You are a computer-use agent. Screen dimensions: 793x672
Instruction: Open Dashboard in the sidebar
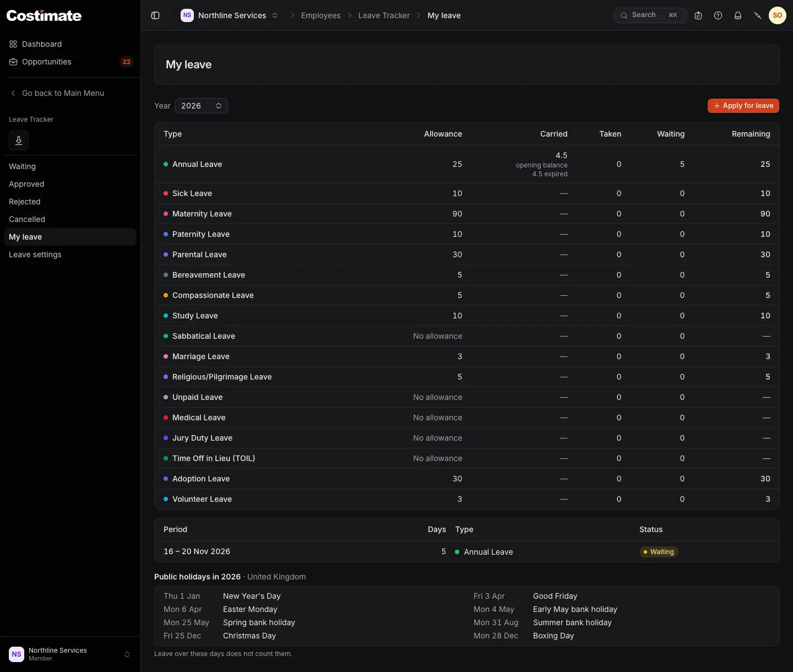pyautogui.click(x=70, y=44)
